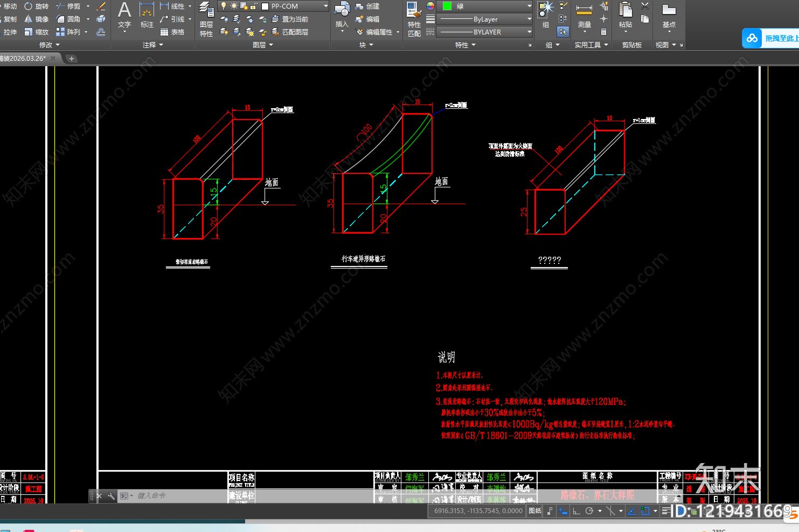
Task: Toggle layer lock padlock in layer box
Action: point(255,6)
